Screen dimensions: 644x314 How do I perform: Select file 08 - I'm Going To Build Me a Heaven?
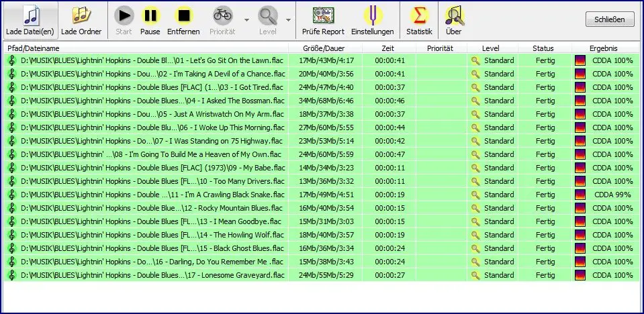coord(151,154)
